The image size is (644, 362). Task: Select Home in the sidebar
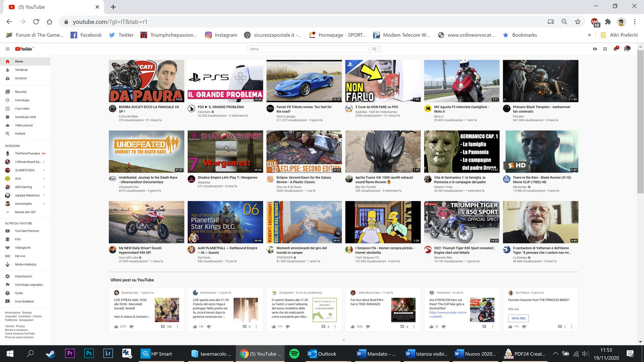25,61
